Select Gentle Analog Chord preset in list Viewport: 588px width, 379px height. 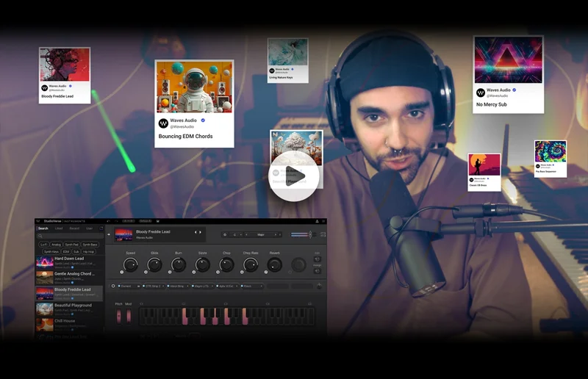(x=69, y=278)
